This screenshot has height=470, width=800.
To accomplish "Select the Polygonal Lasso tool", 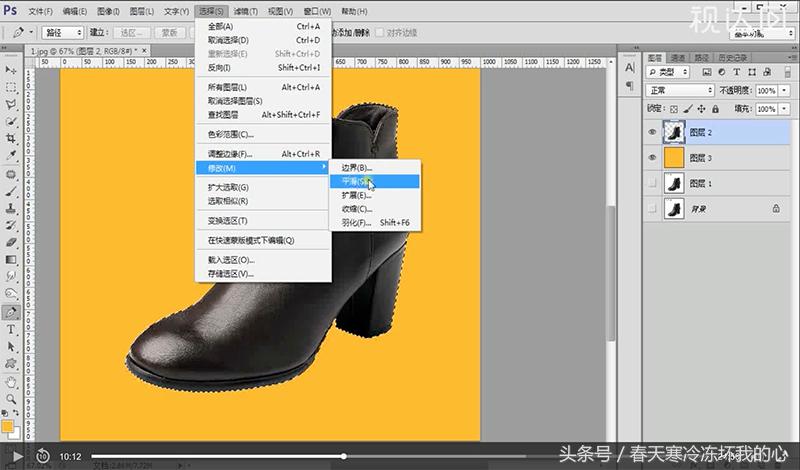I will tap(11, 104).
